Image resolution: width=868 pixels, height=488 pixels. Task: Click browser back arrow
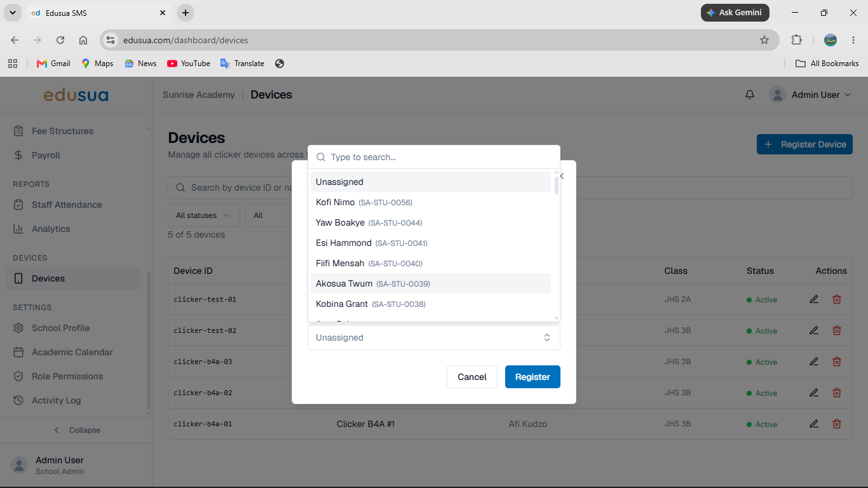(x=15, y=40)
